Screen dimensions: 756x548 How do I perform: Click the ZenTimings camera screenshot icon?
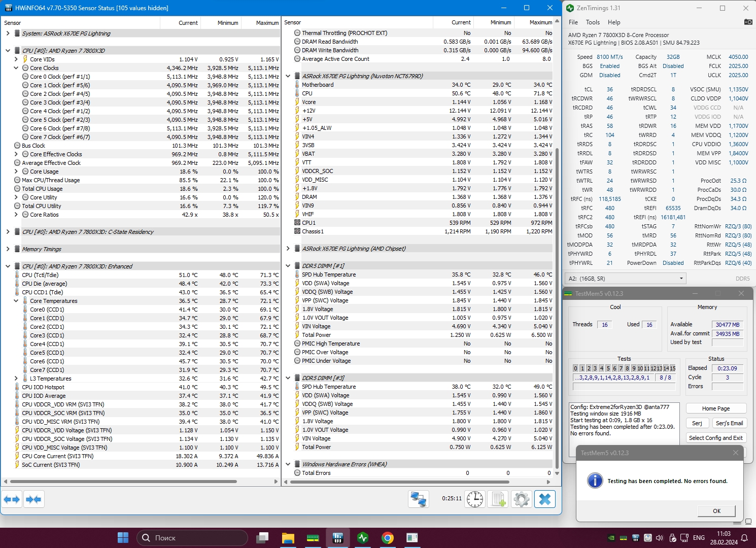click(x=748, y=22)
